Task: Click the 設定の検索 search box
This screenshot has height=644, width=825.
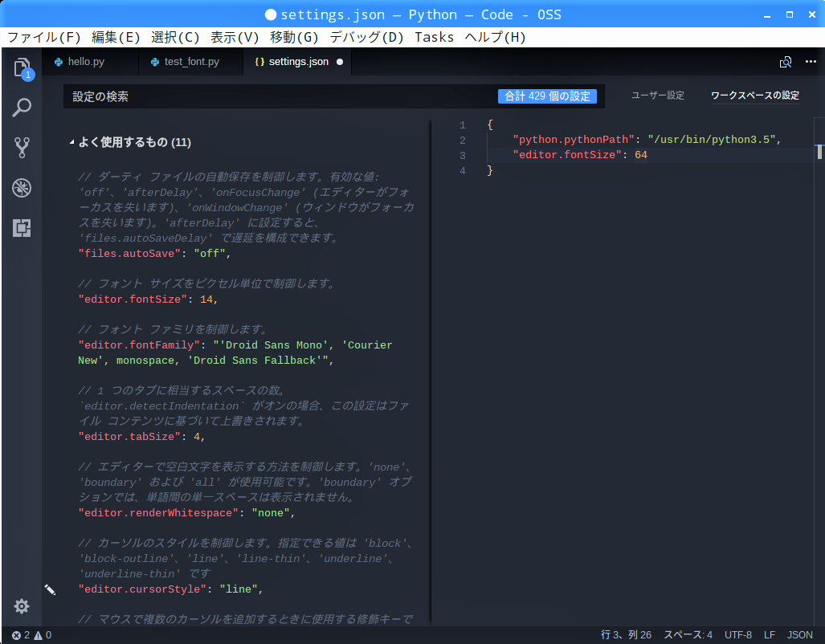Action: click(x=281, y=96)
